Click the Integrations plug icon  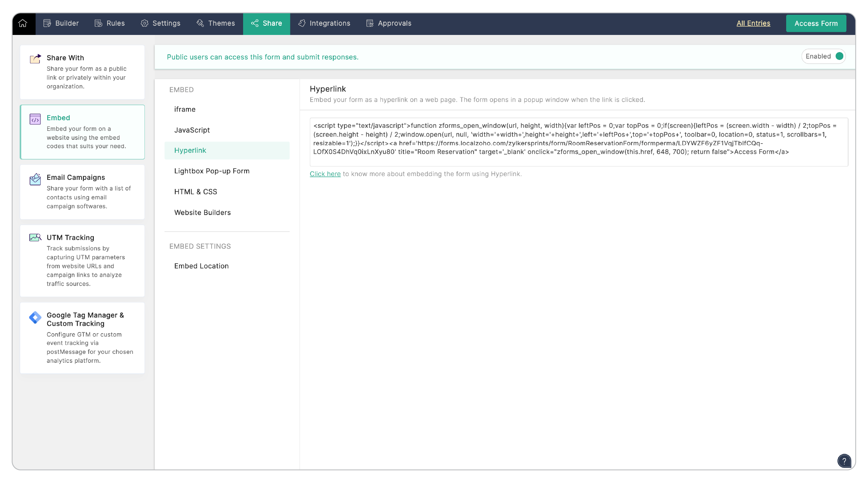pyautogui.click(x=302, y=23)
